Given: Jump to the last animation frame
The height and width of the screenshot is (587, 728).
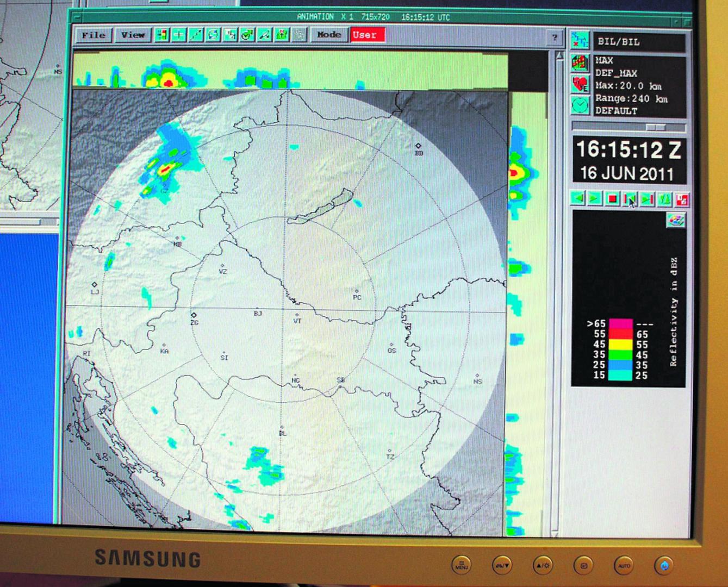Looking at the screenshot, I should pyautogui.click(x=647, y=199).
